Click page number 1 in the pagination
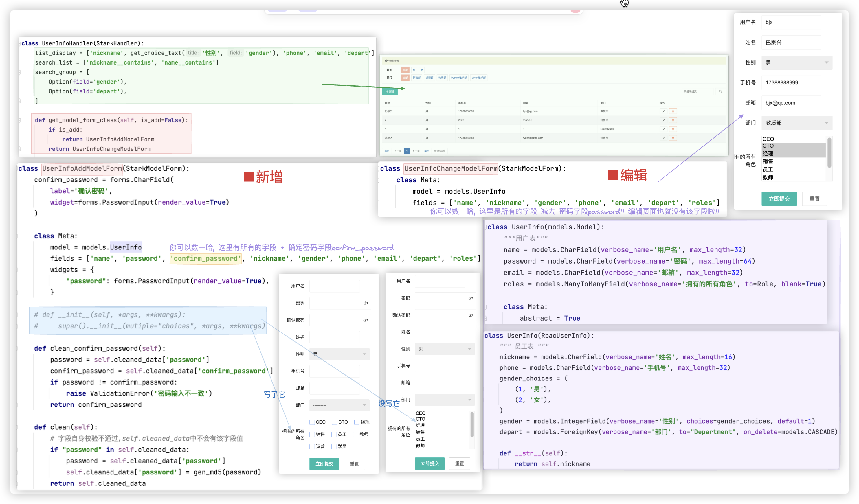Screen dimensions: 859x504 (x=407, y=151)
